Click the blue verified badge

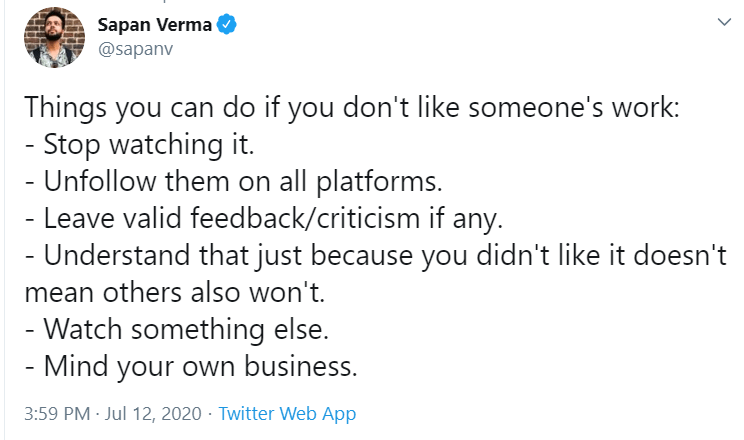click(x=229, y=26)
